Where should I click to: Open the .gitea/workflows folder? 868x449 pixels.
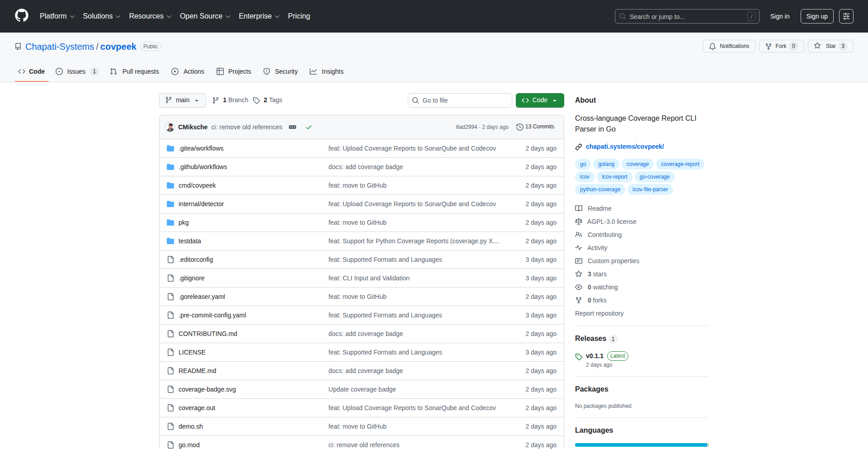(x=201, y=148)
